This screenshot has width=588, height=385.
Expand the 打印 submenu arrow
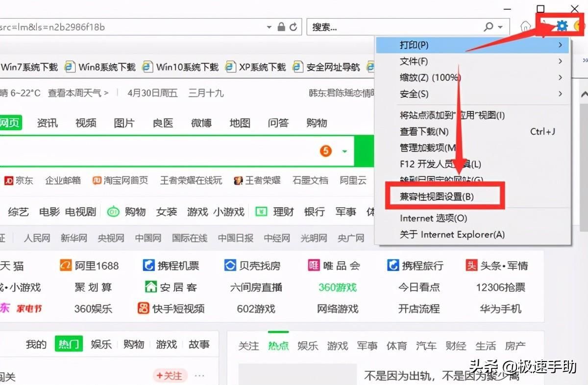coord(560,45)
